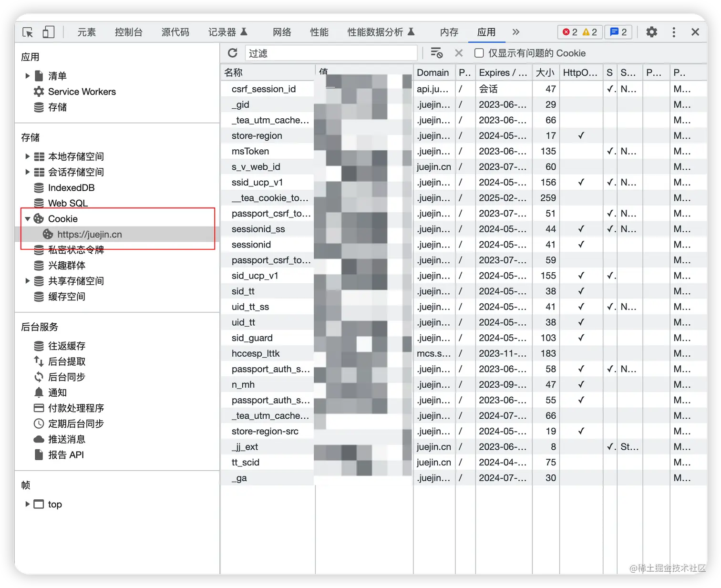Delete selected cookie with the X icon
The image size is (721, 588).
pos(459,53)
